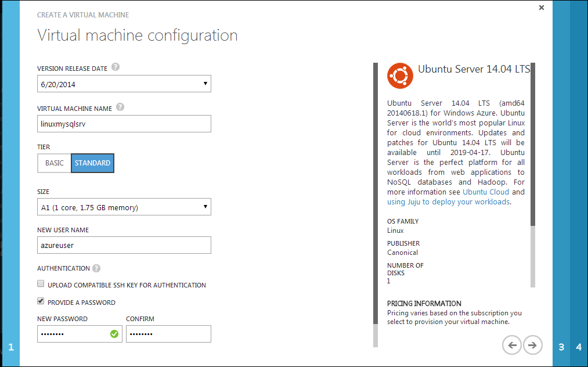Click the Pricing Information heading
588x367 pixels.
(x=424, y=303)
